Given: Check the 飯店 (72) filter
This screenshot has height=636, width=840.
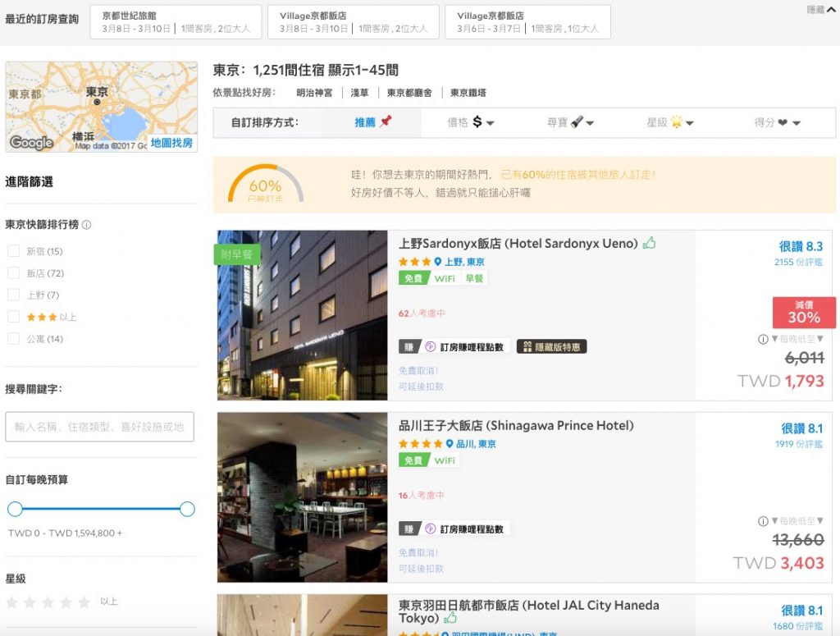Looking at the screenshot, I should (x=13, y=272).
